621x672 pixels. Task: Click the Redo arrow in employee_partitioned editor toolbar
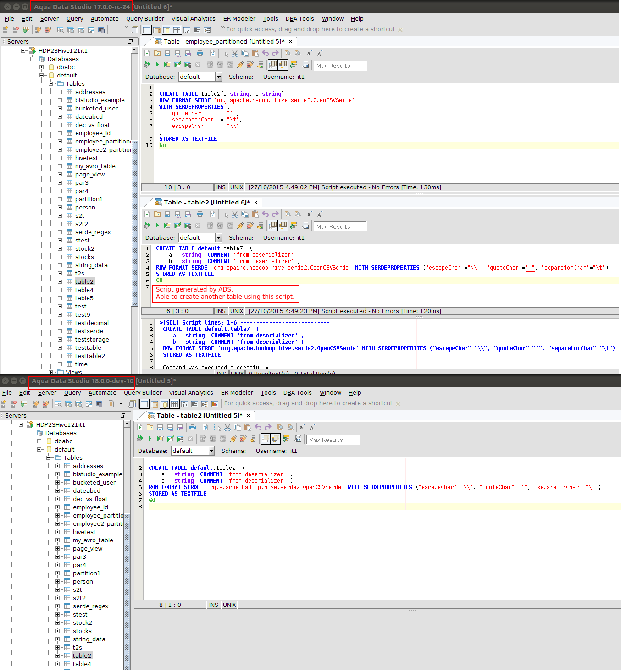pyautogui.click(x=275, y=54)
